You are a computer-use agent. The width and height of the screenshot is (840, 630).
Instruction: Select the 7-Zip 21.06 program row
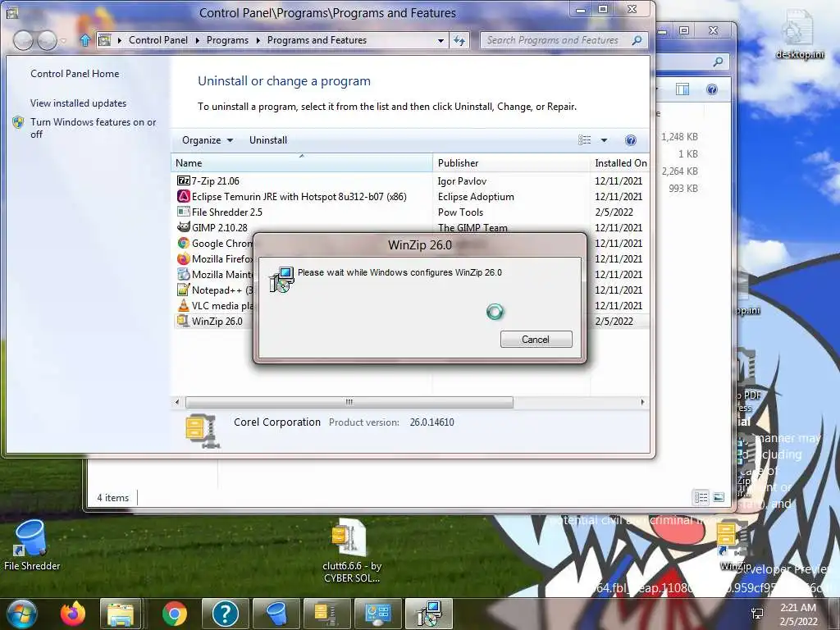click(410, 181)
